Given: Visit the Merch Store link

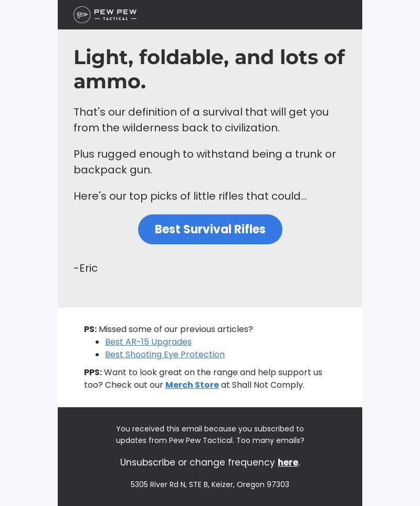Looking at the screenshot, I should [192, 385].
